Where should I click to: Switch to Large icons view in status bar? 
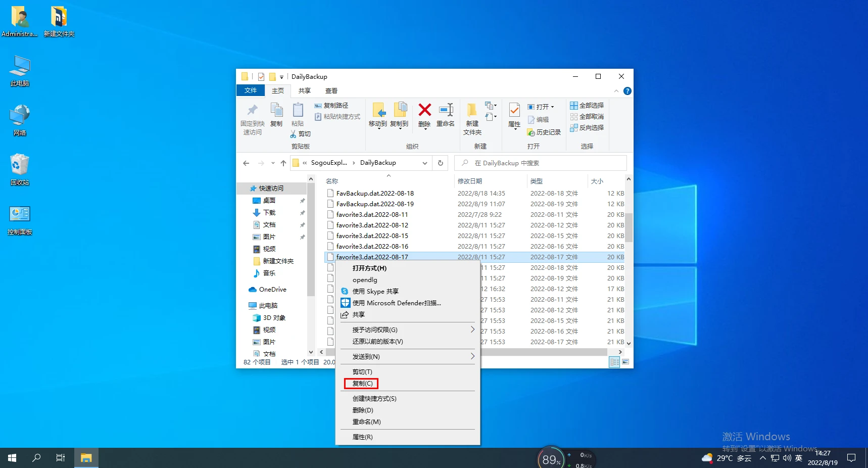(625, 362)
